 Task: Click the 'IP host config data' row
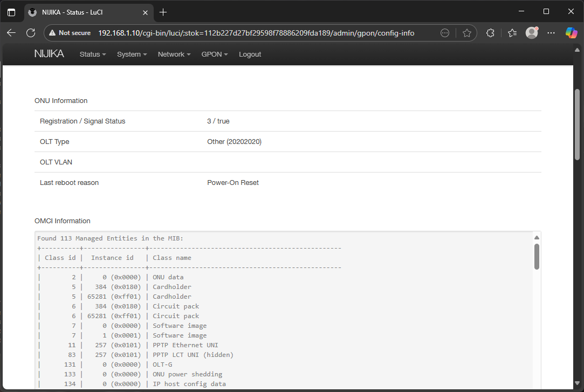point(132,384)
